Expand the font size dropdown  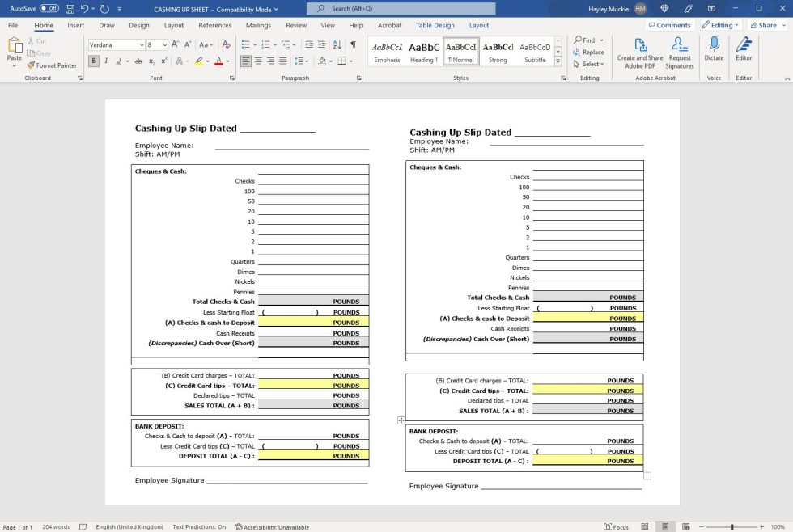165,45
